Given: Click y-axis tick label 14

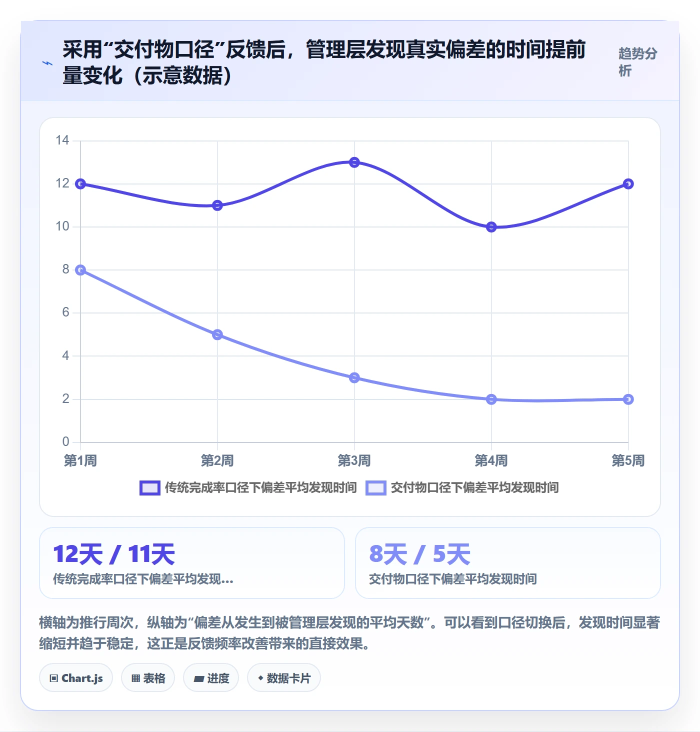Looking at the screenshot, I should pyautogui.click(x=62, y=140).
